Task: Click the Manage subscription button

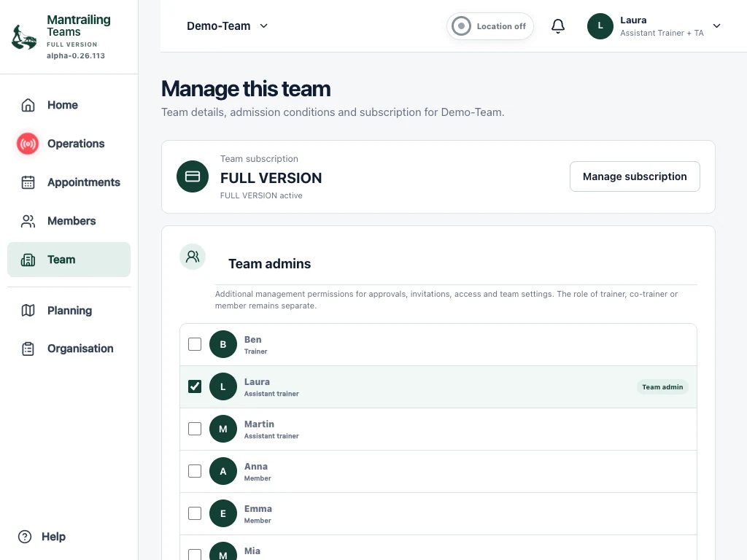Action: 635,176
